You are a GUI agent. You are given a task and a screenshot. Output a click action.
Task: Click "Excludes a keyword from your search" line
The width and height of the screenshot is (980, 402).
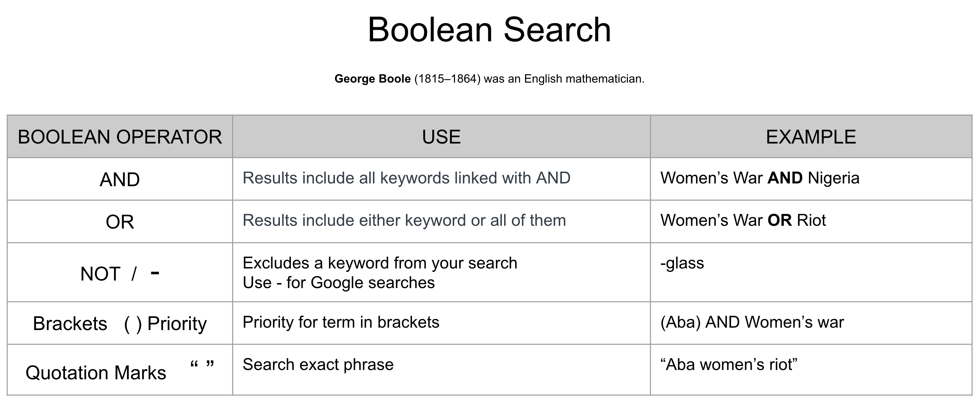[x=380, y=263]
